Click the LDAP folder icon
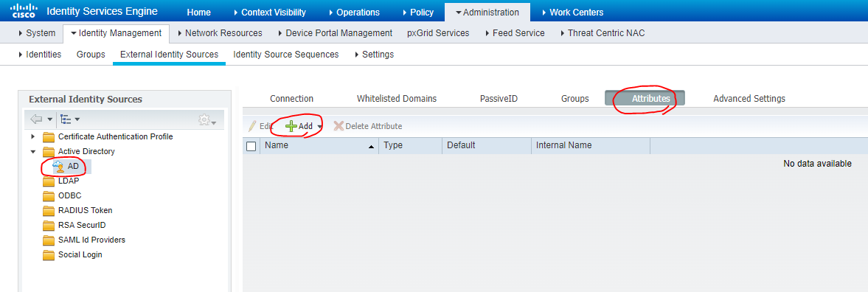Viewport: 868px width, 292px height. click(x=49, y=181)
